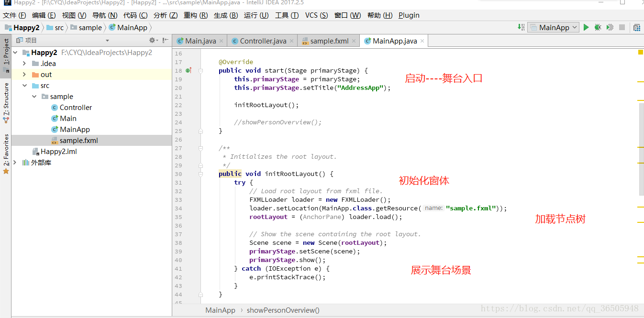Click Happy2 in the navigation bar
Viewport: 644px width, 318px height.
pos(22,28)
